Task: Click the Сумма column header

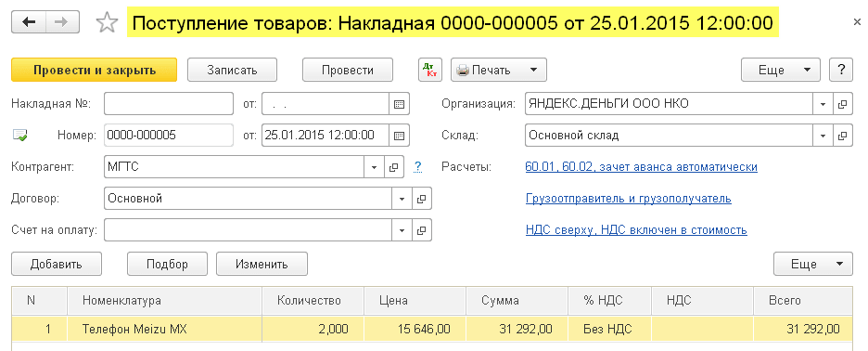Action: [517, 301]
